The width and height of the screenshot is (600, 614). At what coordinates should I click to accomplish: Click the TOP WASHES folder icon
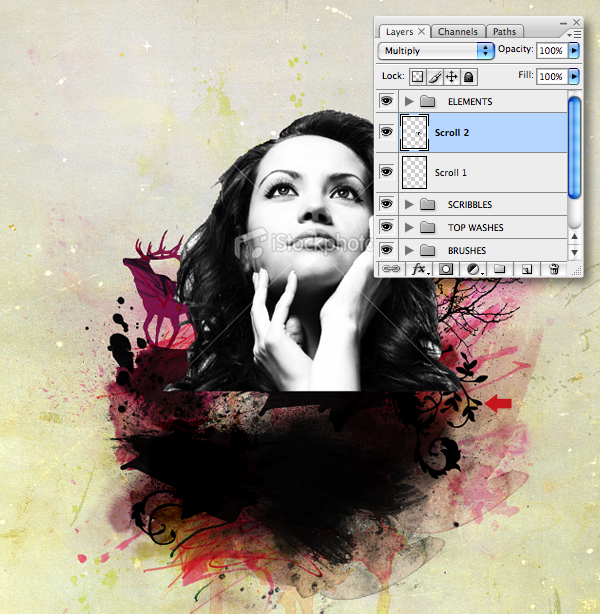(x=427, y=228)
